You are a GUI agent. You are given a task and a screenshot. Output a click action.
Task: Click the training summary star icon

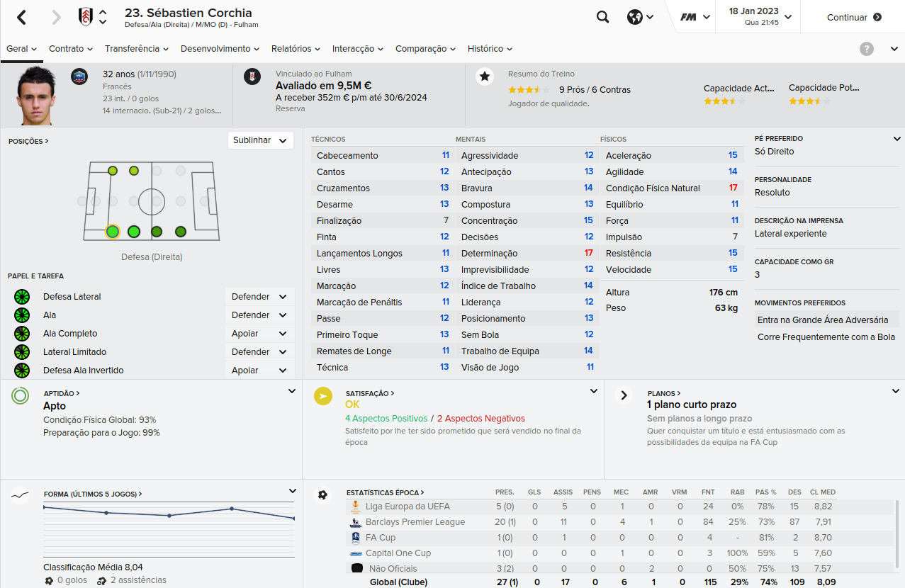pos(485,76)
